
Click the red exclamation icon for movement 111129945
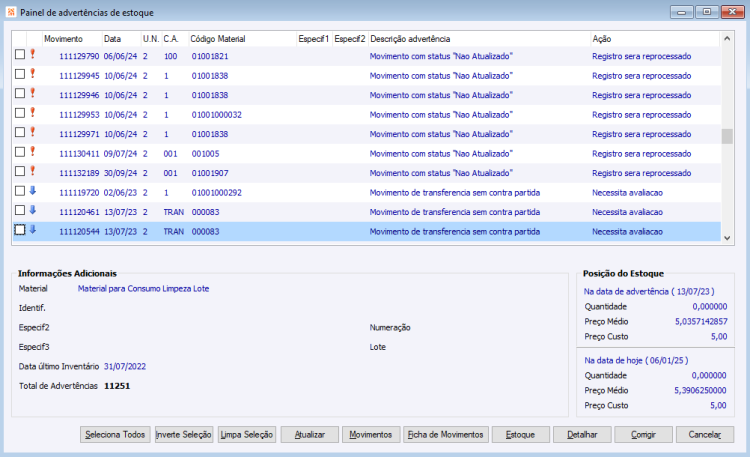(33, 74)
